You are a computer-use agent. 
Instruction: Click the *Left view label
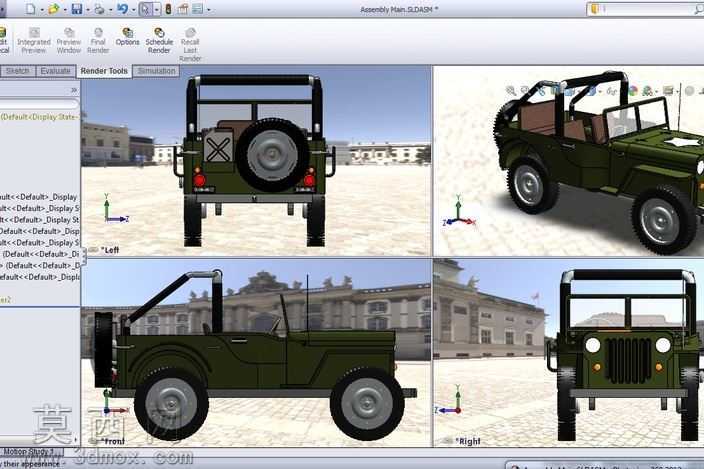(x=110, y=250)
